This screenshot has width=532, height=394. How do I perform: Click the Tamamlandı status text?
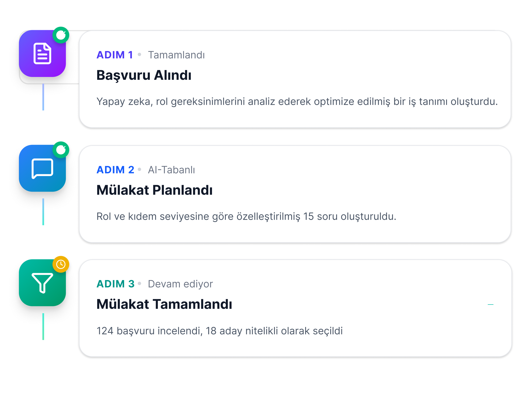176,55
